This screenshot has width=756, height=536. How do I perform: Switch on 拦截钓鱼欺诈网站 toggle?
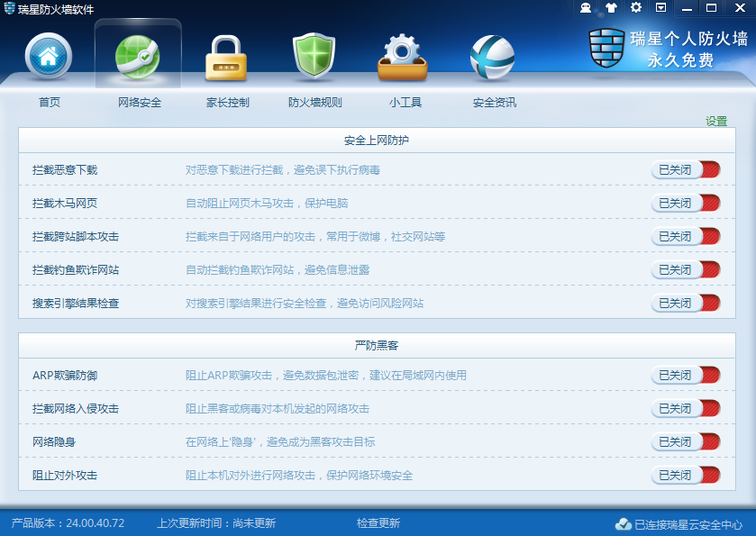(x=686, y=269)
